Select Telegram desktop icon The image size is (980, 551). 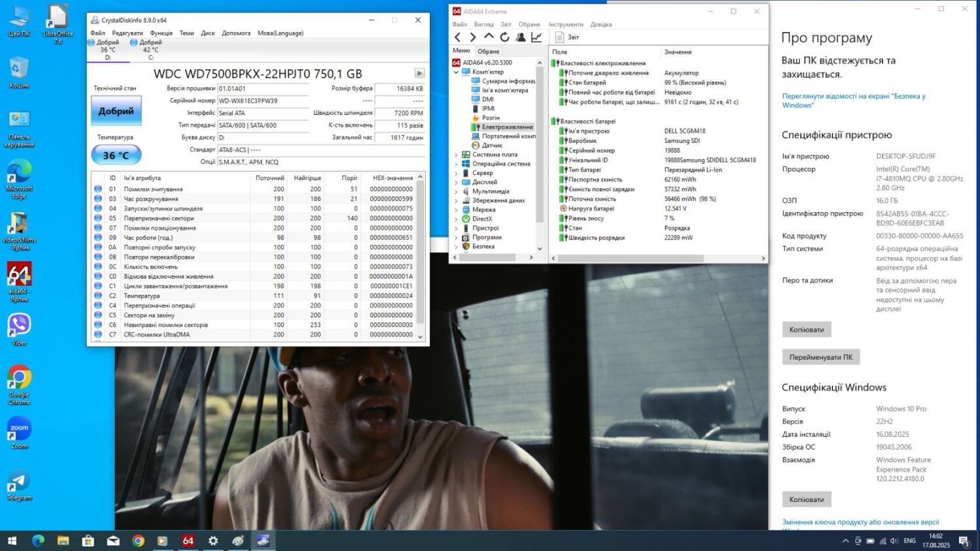19,484
